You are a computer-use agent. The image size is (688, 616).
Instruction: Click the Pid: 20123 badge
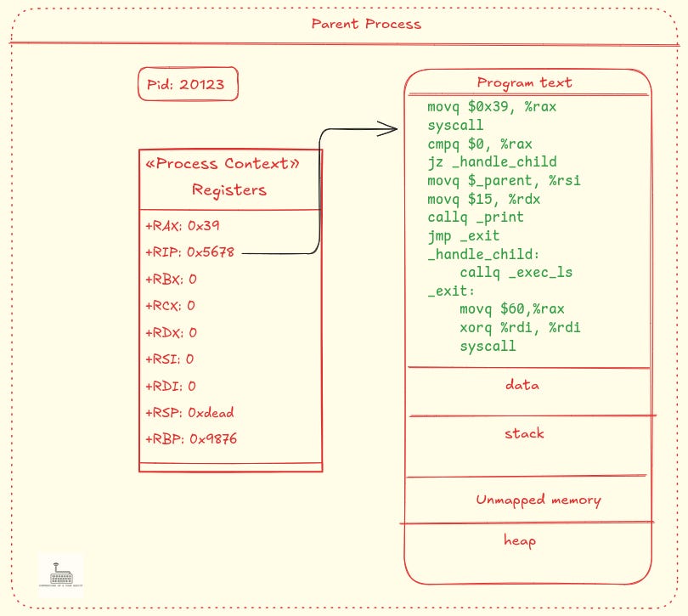tap(188, 84)
